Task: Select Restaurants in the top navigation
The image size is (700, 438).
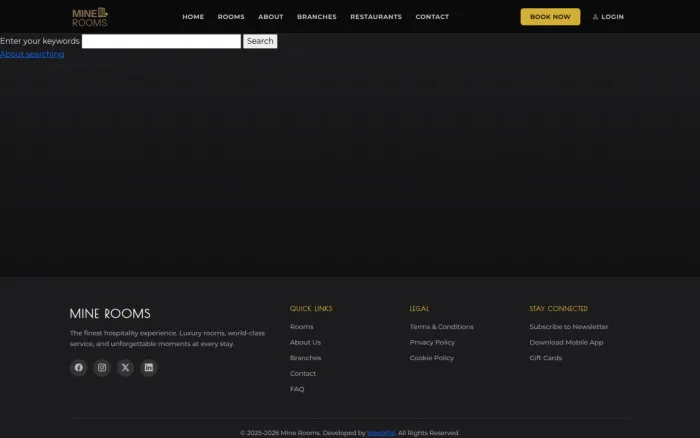Action: pyautogui.click(x=376, y=17)
